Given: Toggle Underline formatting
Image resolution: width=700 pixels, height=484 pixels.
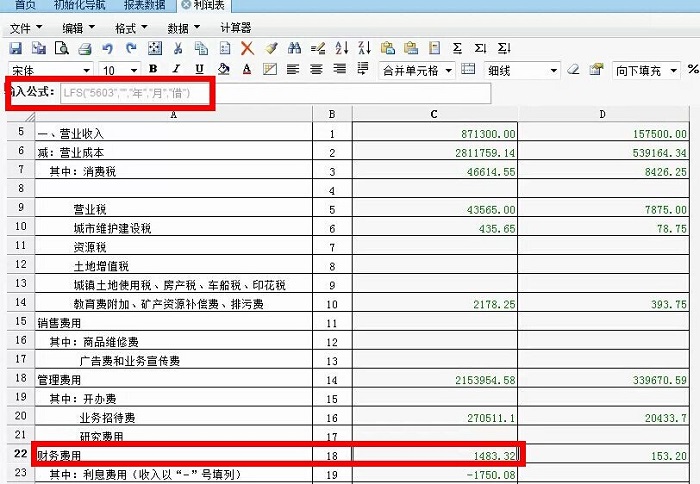Looking at the screenshot, I should click(x=200, y=69).
